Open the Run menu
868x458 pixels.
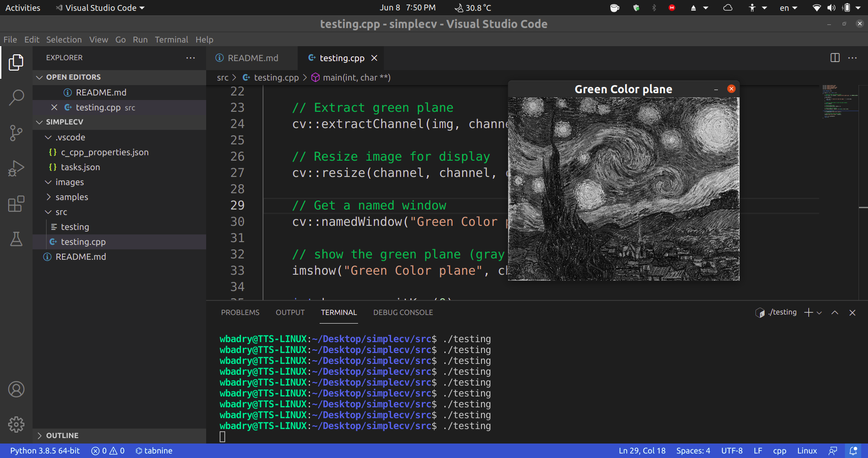click(x=140, y=40)
